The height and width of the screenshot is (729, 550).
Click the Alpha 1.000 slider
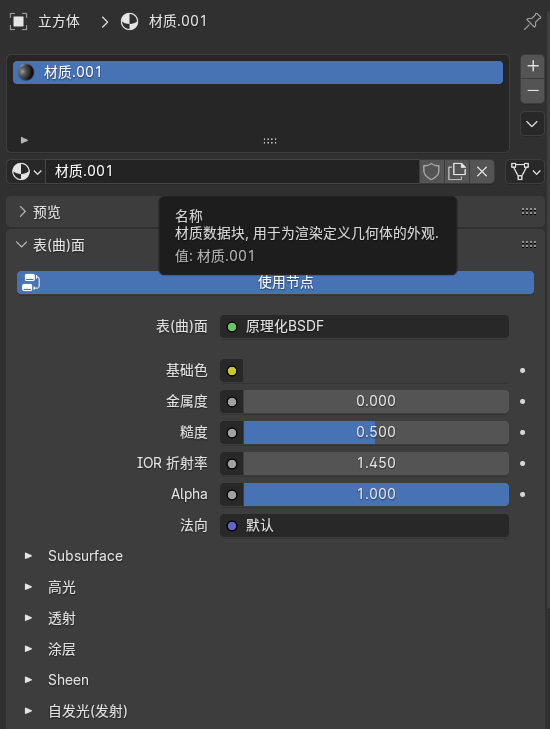tap(376, 494)
